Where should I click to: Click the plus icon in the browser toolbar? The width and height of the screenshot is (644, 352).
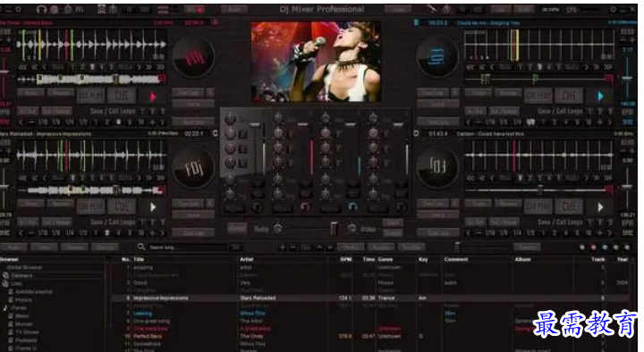point(282,247)
